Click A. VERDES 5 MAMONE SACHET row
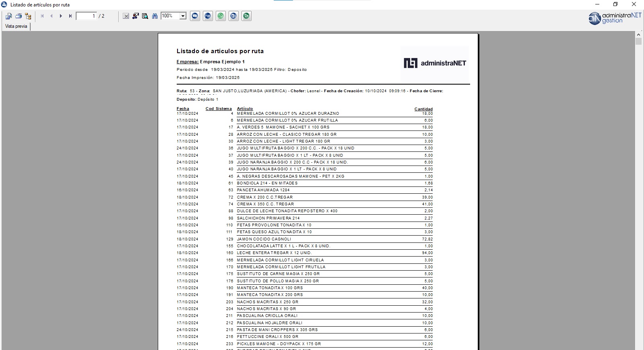The image size is (644, 350). pos(305,127)
